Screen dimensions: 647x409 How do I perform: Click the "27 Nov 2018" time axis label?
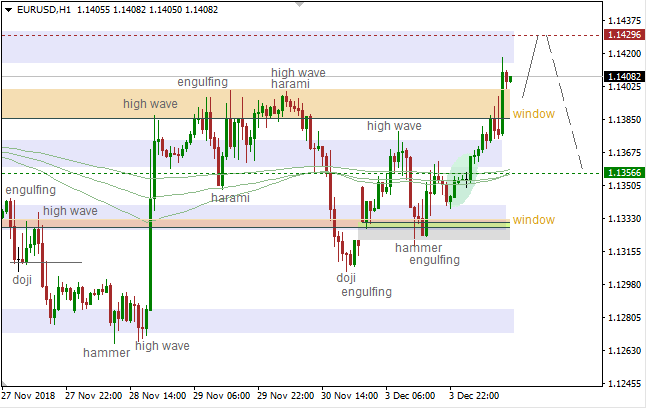point(30,395)
